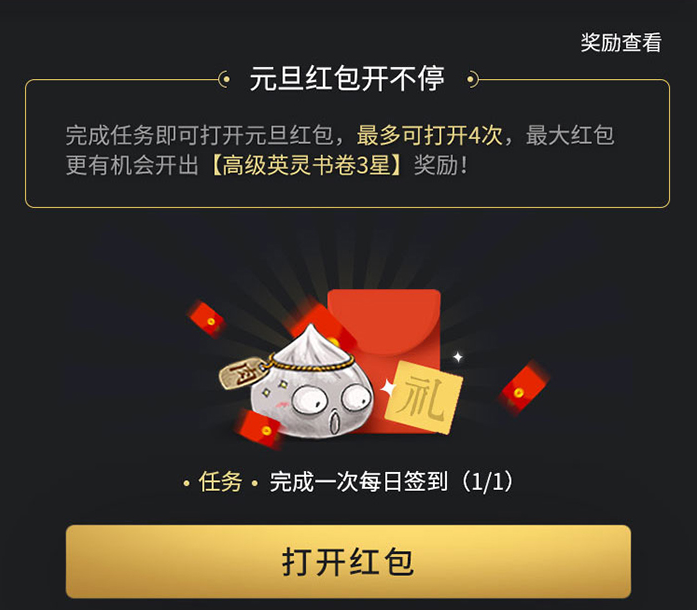Click the left ornament beside the title
This screenshot has width=697, height=610.
point(224,80)
